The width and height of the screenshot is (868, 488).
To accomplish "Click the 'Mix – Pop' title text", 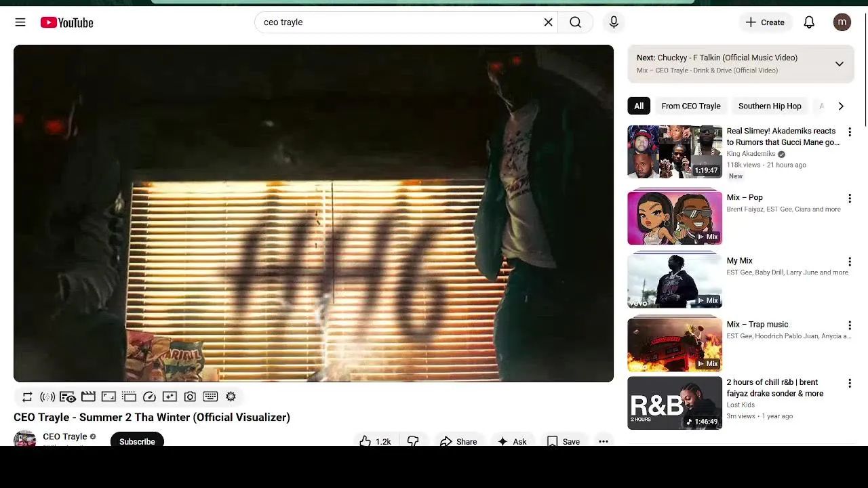I will (745, 197).
